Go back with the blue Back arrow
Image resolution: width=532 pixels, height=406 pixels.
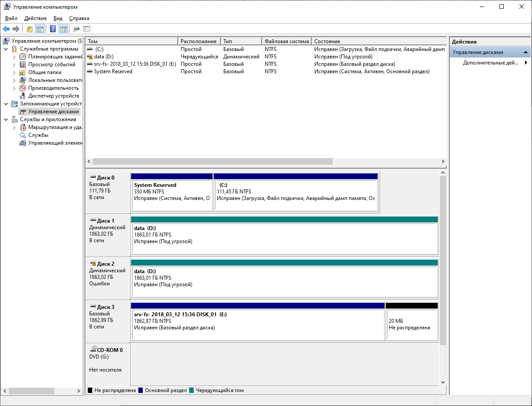coord(6,29)
